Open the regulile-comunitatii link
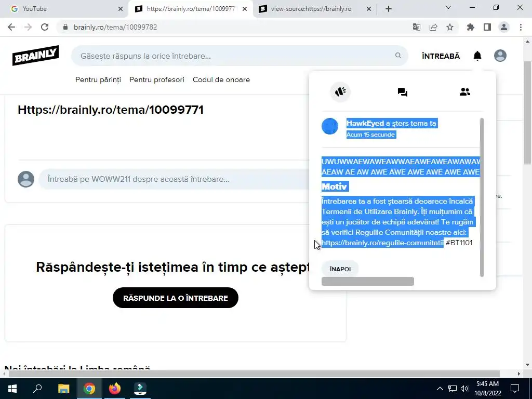This screenshot has height=399, width=532. (382, 243)
